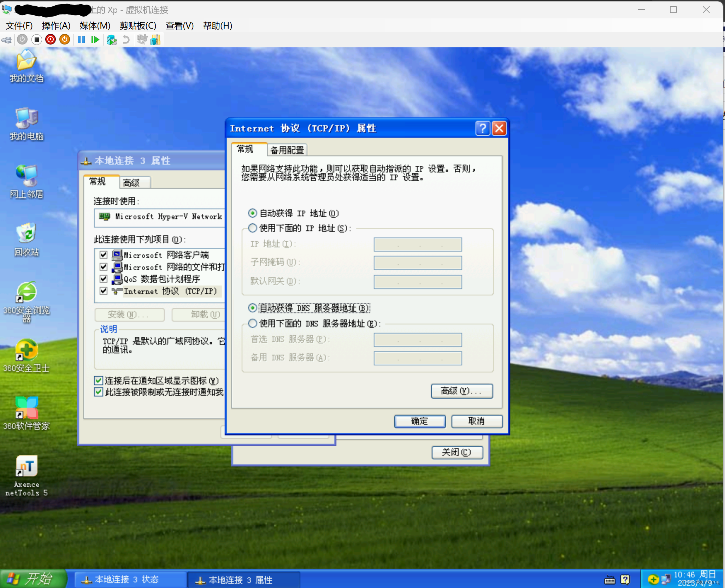Click the 回收站 desktop icon
Image resolution: width=725 pixels, height=588 pixels.
coord(26,234)
